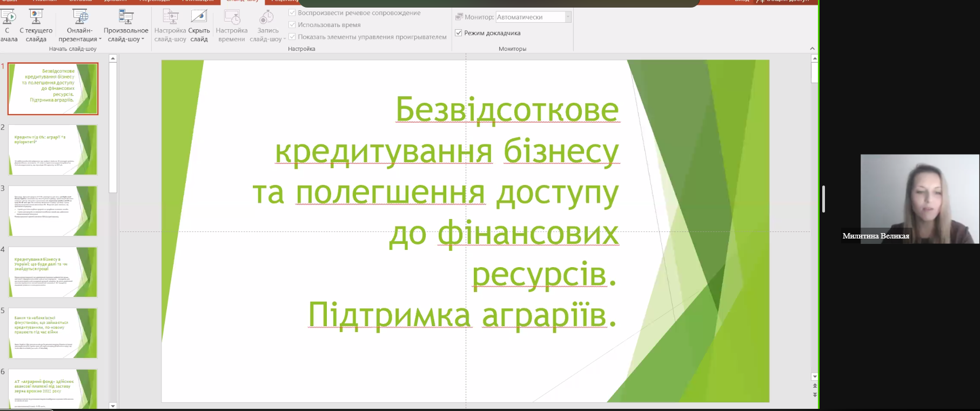Click the Скрыть слайд icon
This screenshot has height=411, width=980.
pos(199,17)
